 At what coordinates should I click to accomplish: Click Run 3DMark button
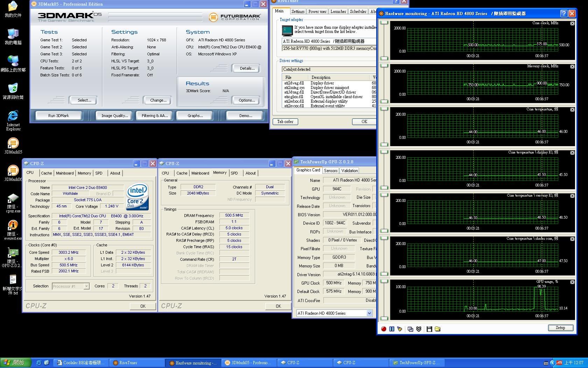[x=58, y=116]
